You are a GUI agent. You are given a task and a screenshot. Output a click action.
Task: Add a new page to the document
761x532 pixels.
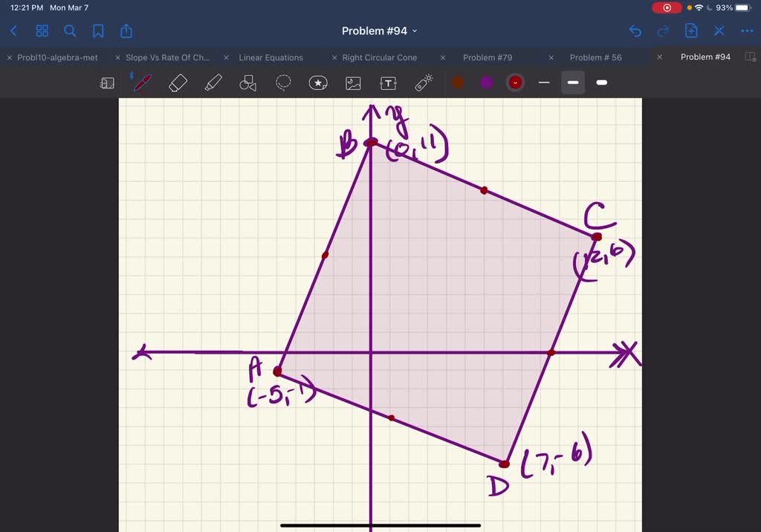pos(691,30)
